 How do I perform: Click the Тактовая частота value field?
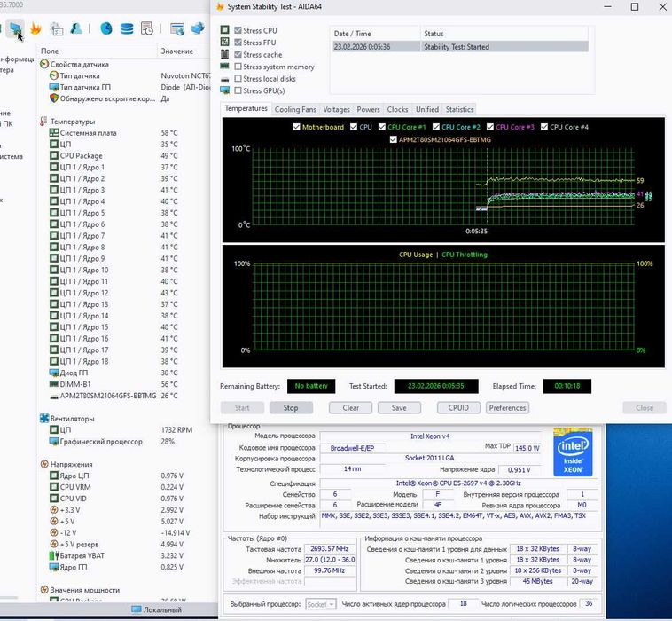pos(330,549)
